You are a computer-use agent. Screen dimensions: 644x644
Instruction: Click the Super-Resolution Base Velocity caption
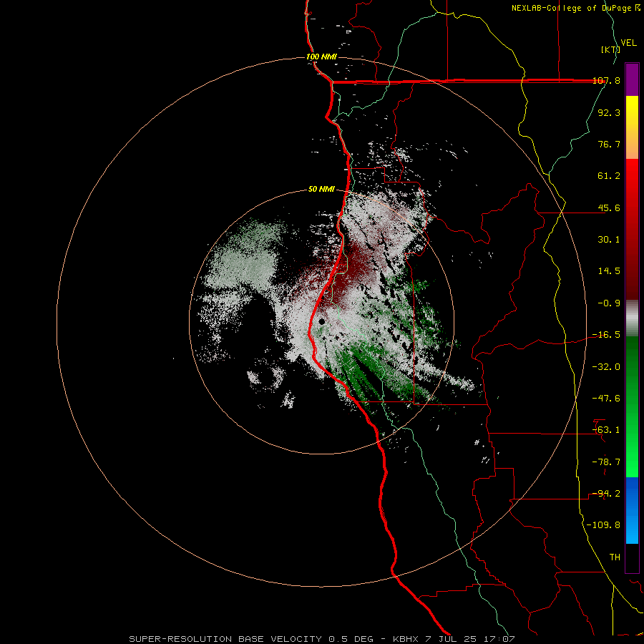pos(321,639)
